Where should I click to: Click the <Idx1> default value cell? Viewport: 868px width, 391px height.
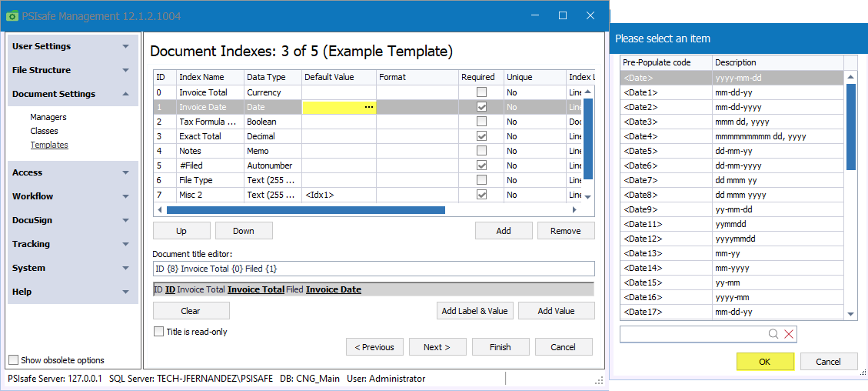(x=339, y=195)
